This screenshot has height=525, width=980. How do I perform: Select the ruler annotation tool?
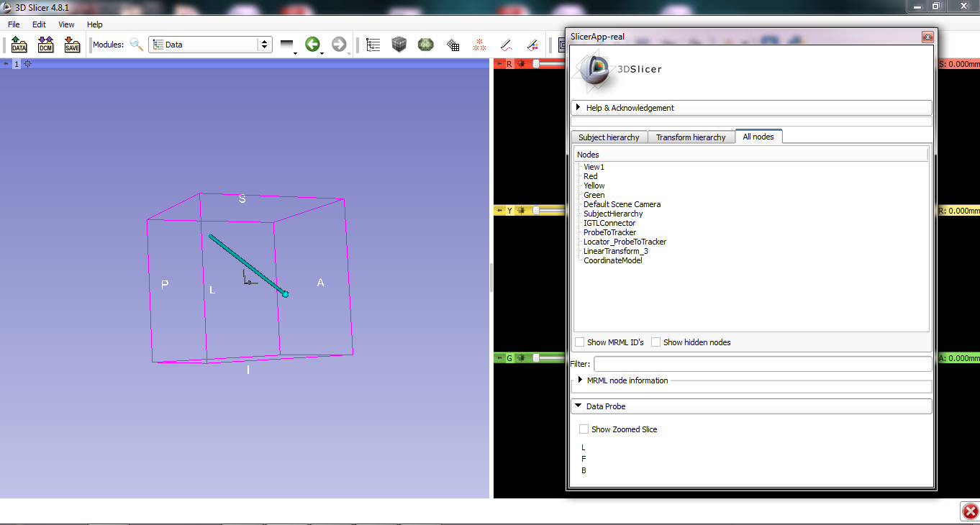pos(506,44)
